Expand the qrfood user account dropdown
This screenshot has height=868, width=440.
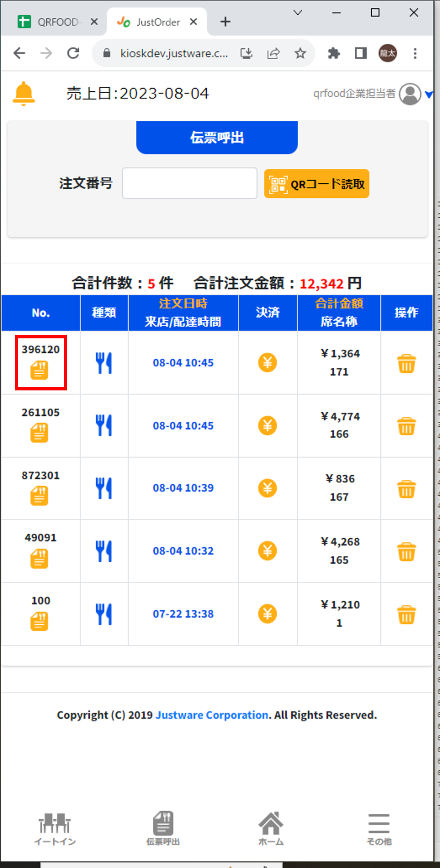(x=429, y=94)
